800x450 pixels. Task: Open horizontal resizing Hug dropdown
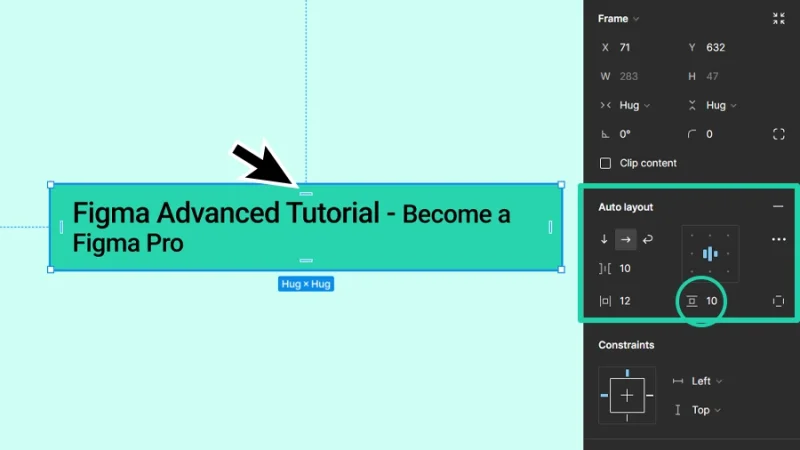(x=634, y=105)
